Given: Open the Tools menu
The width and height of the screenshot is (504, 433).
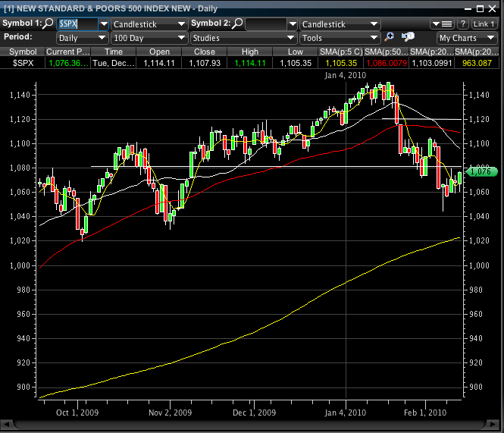Looking at the screenshot, I should click(339, 37).
